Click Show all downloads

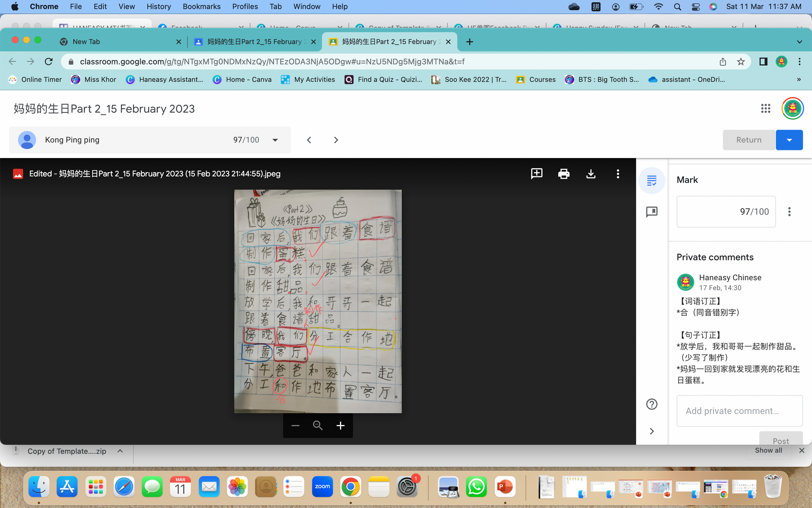(x=768, y=450)
